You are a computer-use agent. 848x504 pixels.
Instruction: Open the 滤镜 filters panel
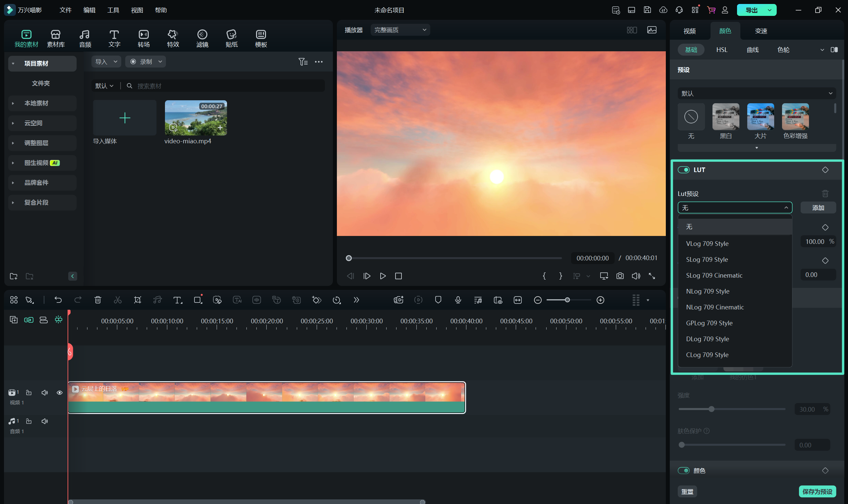tap(202, 38)
